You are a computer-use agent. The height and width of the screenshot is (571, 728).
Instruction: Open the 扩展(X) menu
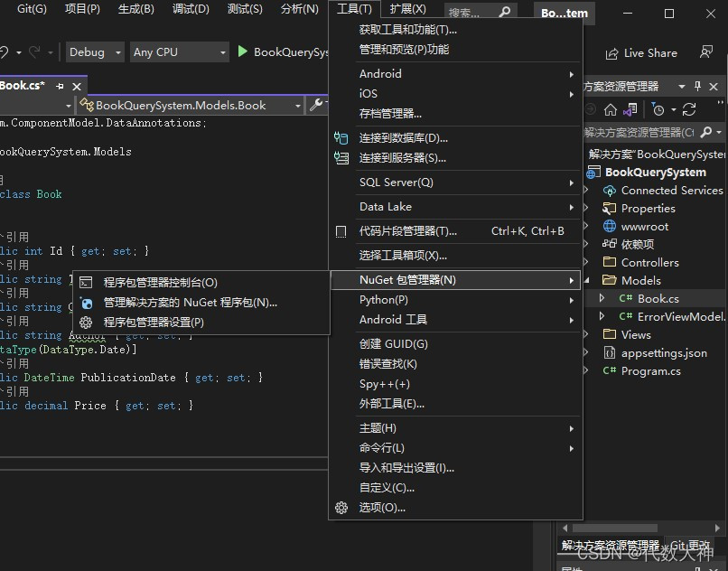407,9
